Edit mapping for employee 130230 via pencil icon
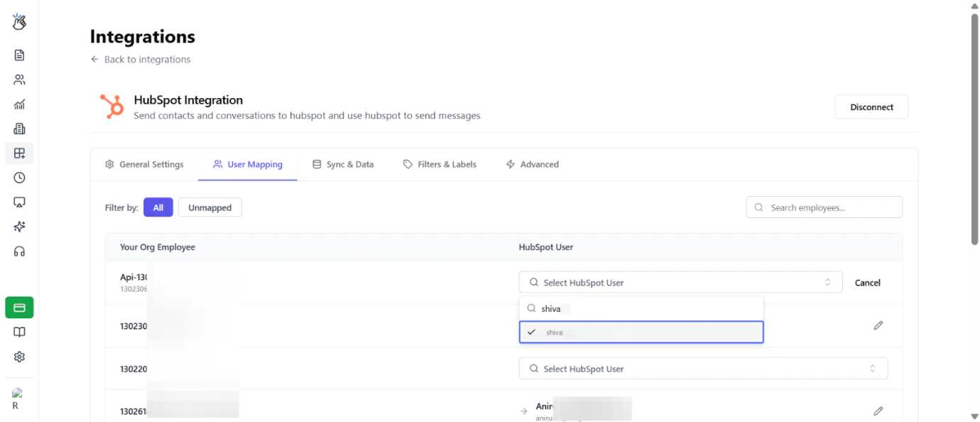980x422 pixels. (878, 325)
